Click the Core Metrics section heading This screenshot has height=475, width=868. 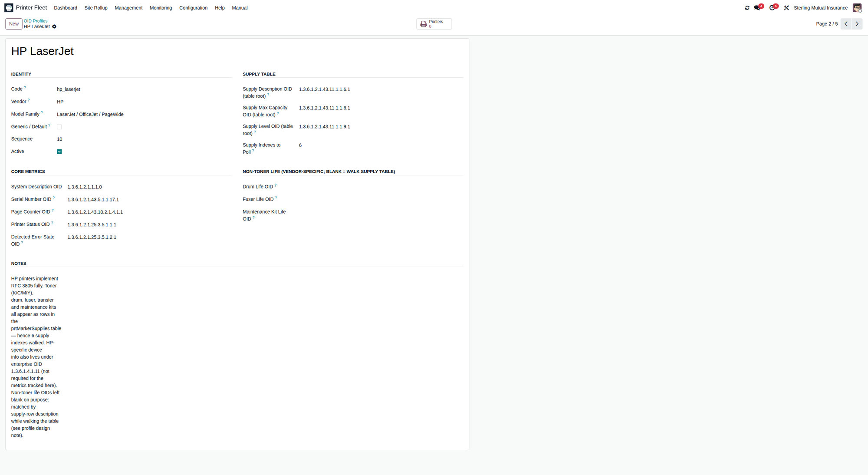pos(28,172)
